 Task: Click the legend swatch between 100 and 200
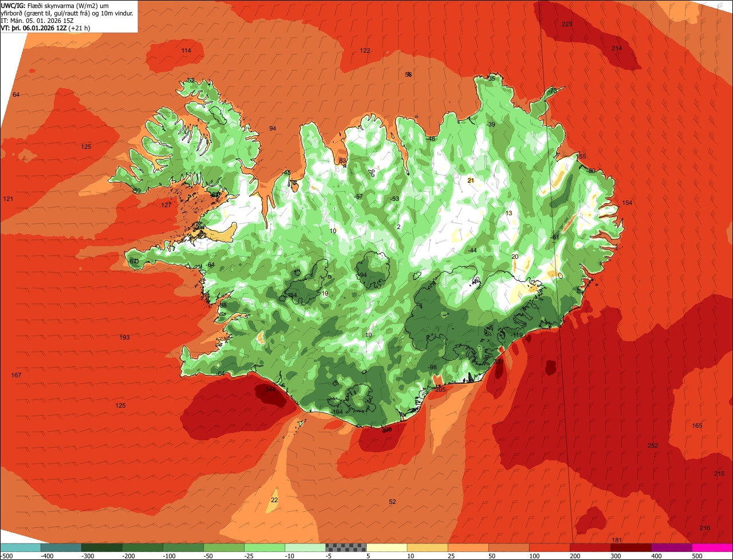point(549,548)
